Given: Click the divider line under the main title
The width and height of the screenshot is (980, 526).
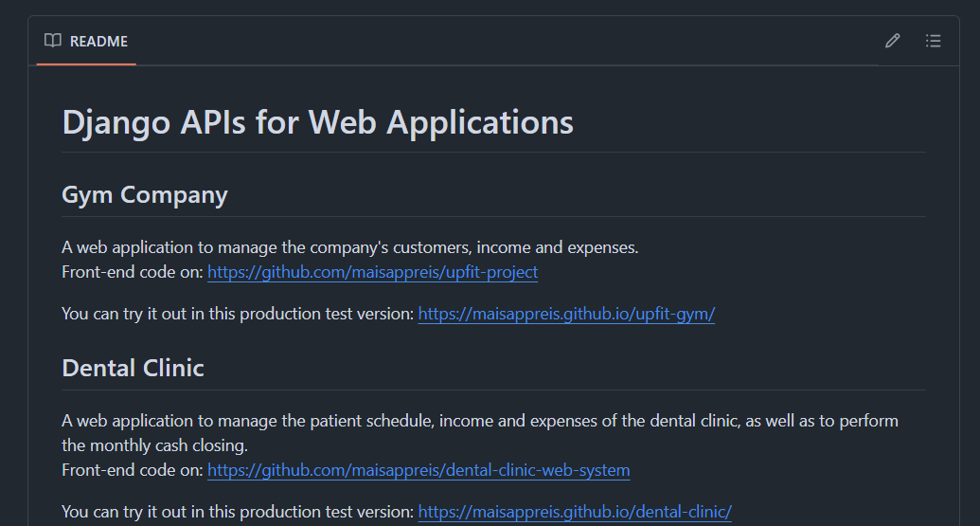Looking at the screenshot, I should pos(493,152).
